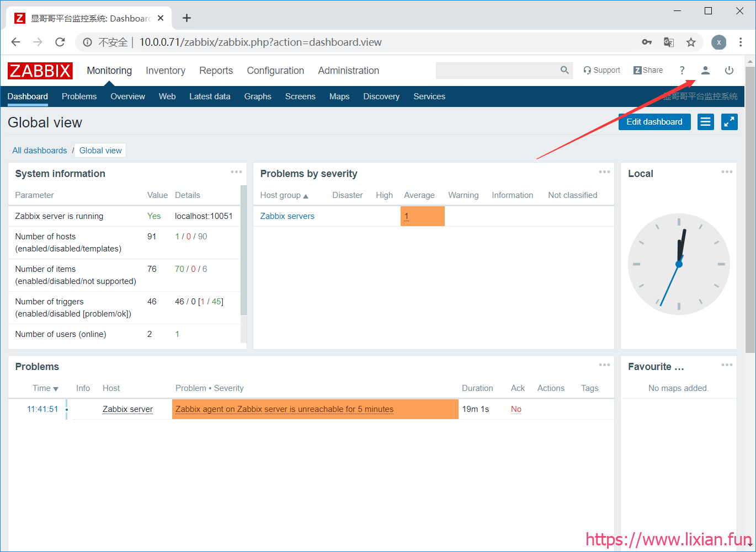The height and width of the screenshot is (552, 756).
Task: Go to Graphs submenu tab
Action: tap(258, 97)
